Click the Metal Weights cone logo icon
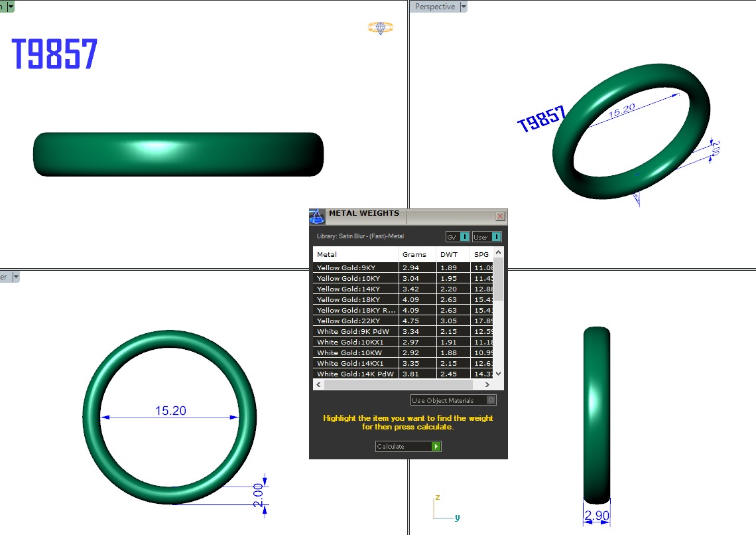Viewport: 756px width, 535px height. [317, 217]
